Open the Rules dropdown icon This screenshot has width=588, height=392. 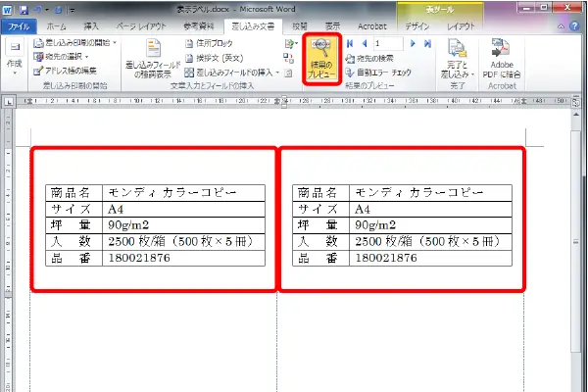pyautogui.click(x=291, y=44)
